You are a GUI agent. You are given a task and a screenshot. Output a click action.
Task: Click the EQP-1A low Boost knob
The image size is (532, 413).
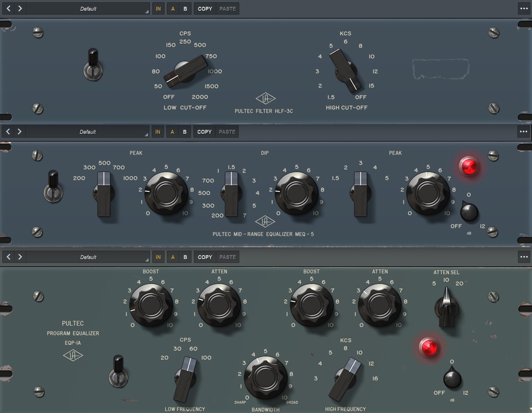point(151,305)
